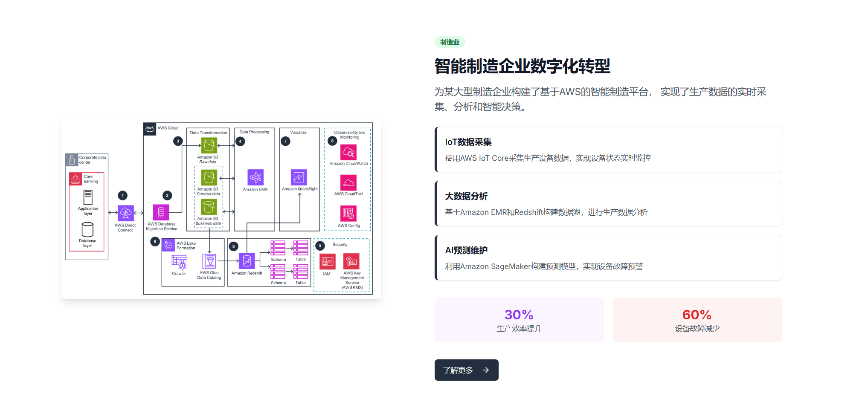Click AWS Database Migration Service icon
The image size is (868, 402).
point(161,212)
